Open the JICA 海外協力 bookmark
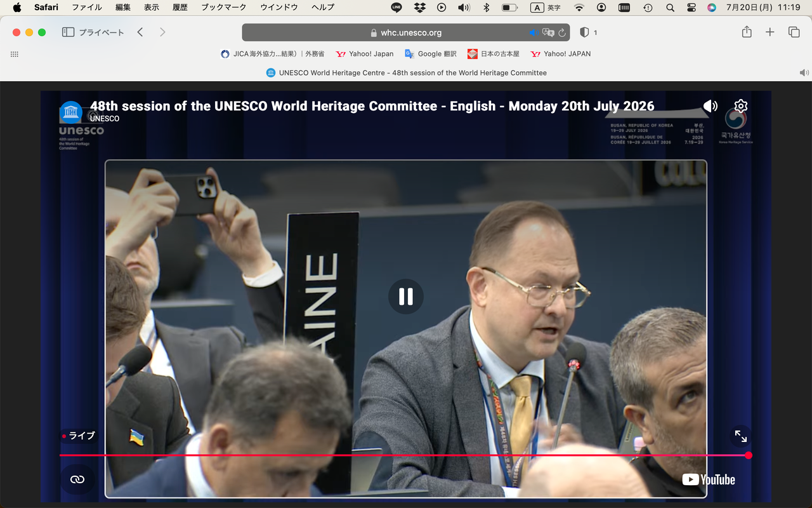Viewport: 812px width, 508px height. pyautogui.click(x=272, y=54)
